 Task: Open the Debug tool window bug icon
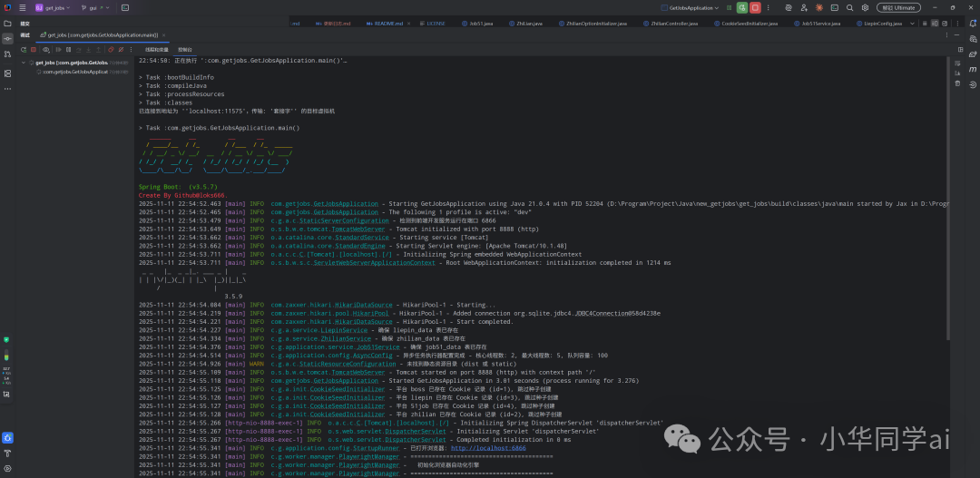pyautogui.click(x=7, y=437)
